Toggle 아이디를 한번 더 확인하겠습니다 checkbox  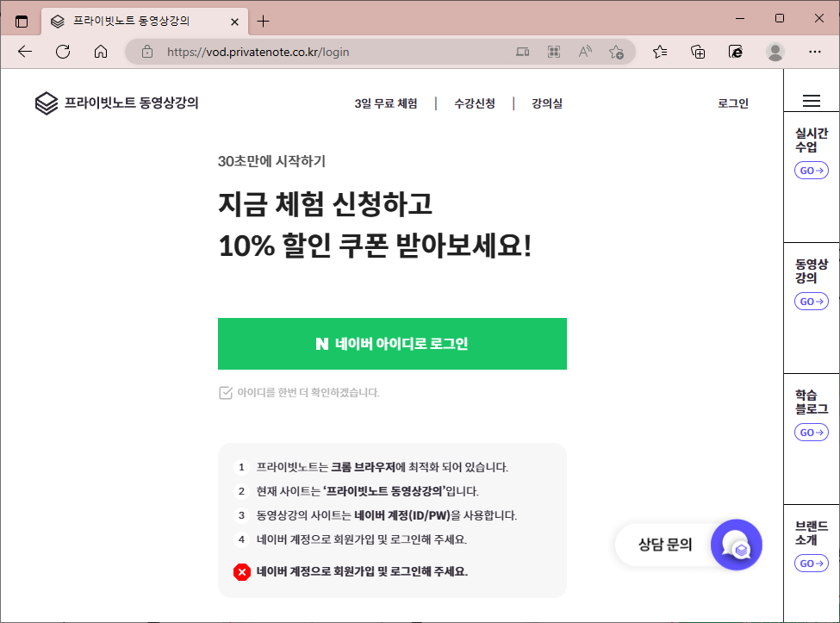point(226,393)
